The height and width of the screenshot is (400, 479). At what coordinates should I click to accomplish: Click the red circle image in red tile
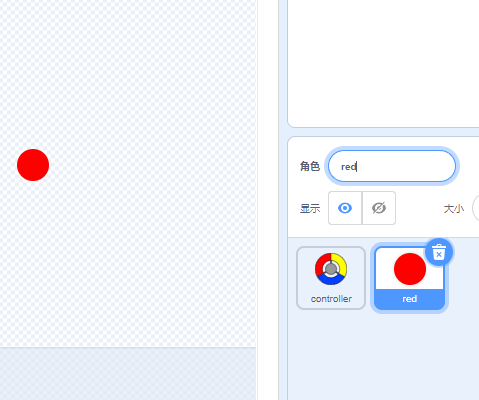410,269
